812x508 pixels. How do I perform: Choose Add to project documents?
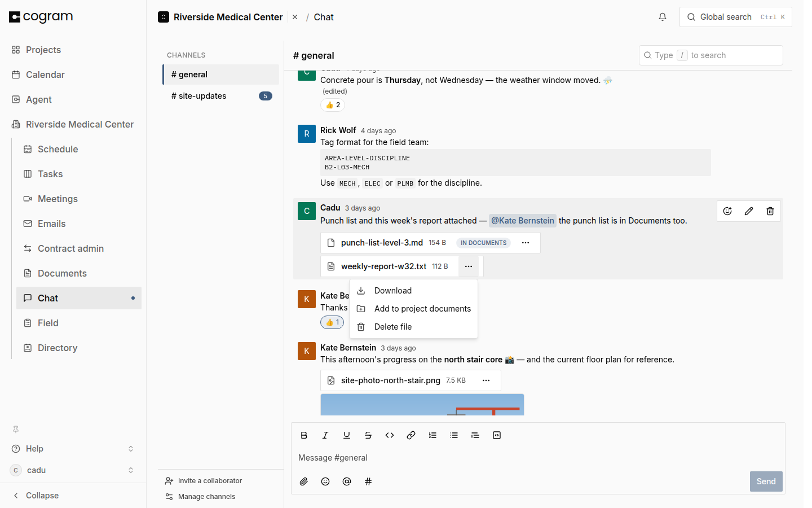coord(414,309)
